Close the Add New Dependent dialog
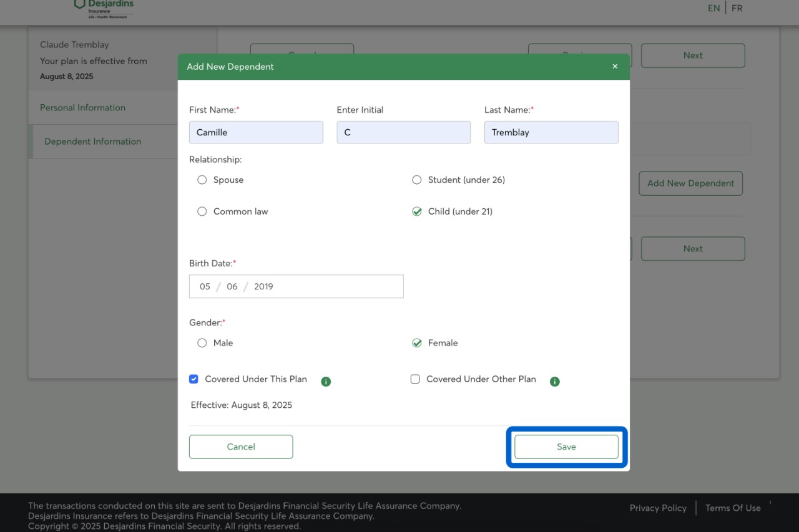799x532 pixels. (x=615, y=67)
